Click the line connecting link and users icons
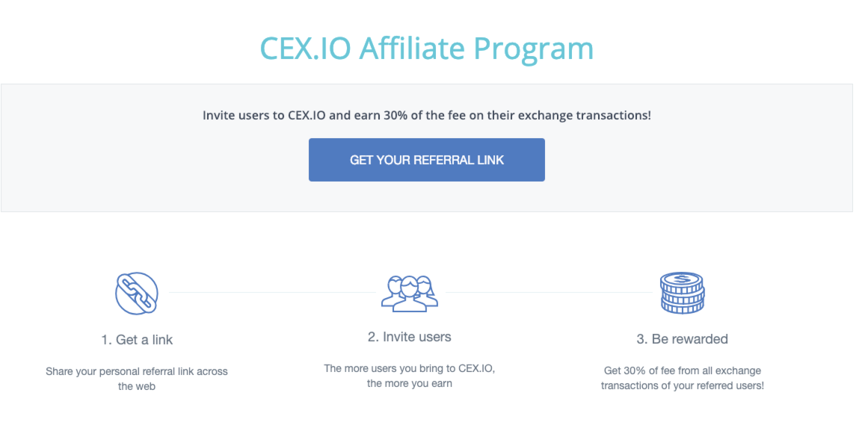This screenshot has width=868, height=428. (x=269, y=292)
